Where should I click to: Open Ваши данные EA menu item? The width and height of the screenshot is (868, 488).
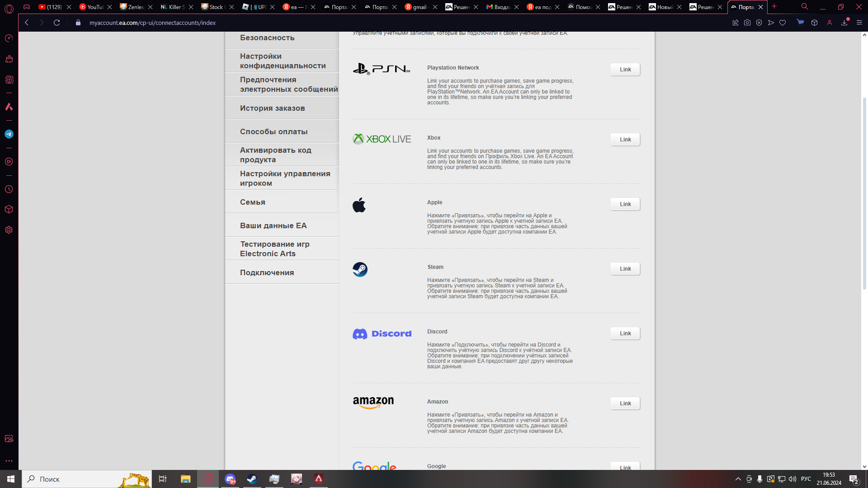pyautogui.click(x=282, y=225)
